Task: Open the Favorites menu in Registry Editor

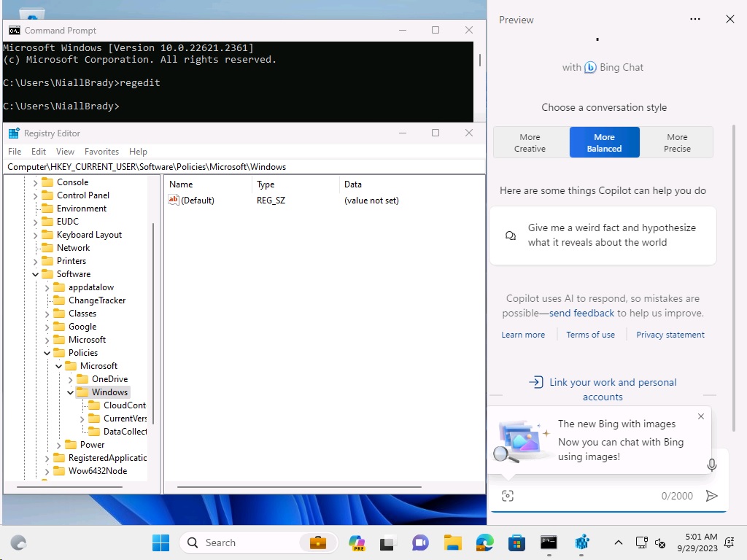Action: click(x=101, y=152)
